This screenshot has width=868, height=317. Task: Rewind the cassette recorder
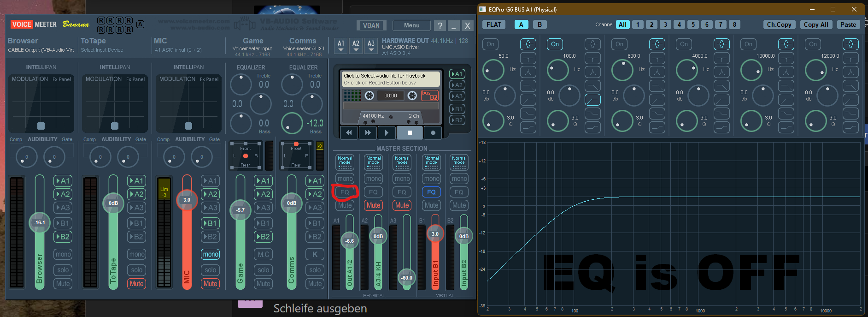point(349,133)
